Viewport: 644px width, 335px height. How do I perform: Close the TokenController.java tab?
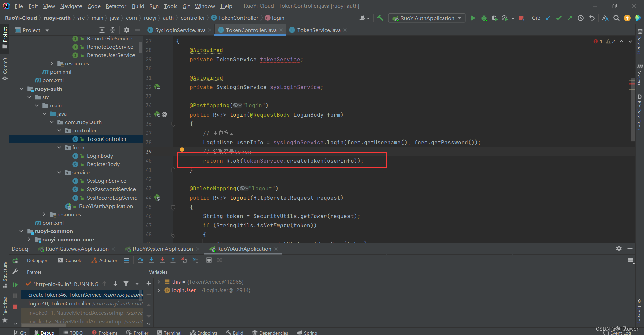281,30
